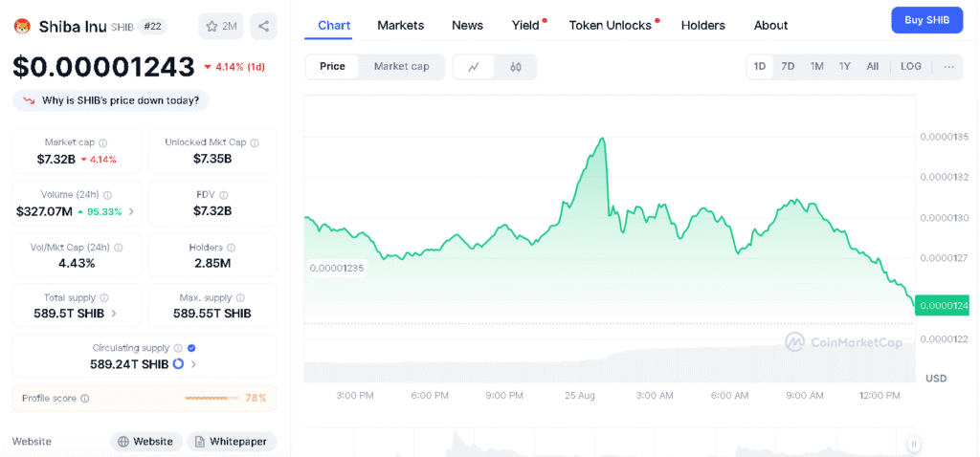The width and height of the screenshot is (980, 457).
Task: Click FDV info icon
Action: click(x=224, y=195)
